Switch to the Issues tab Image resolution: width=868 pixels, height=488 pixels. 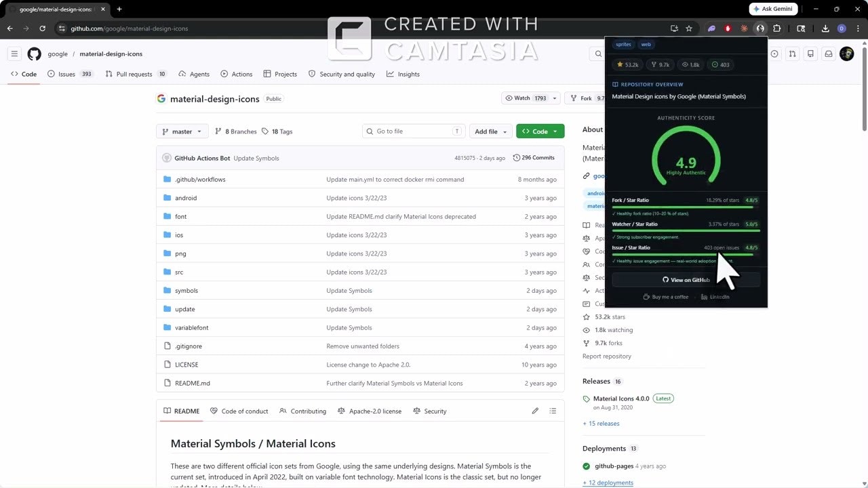[71, 74]
